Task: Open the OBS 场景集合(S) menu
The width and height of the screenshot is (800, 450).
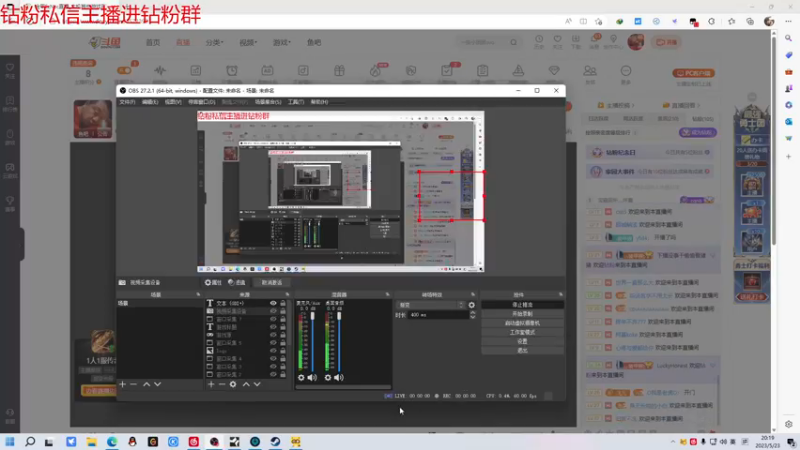Action: pyautogui.click(x=268, y=102)
